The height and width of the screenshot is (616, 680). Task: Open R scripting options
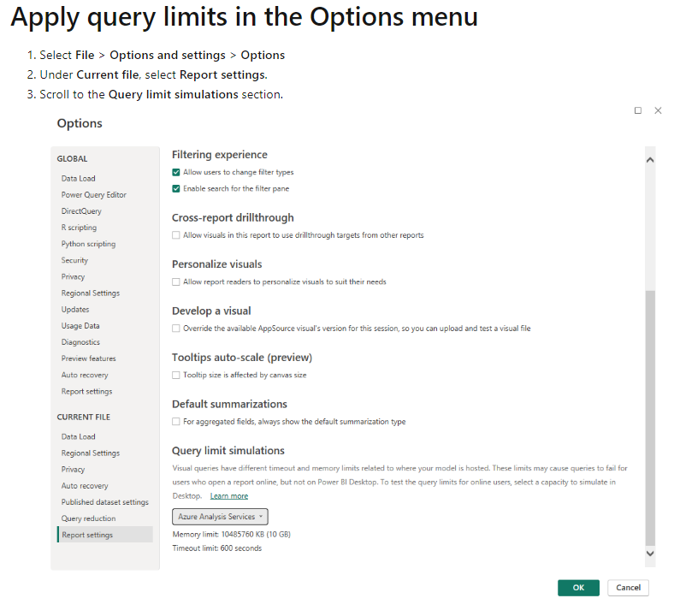click(79, 228)
